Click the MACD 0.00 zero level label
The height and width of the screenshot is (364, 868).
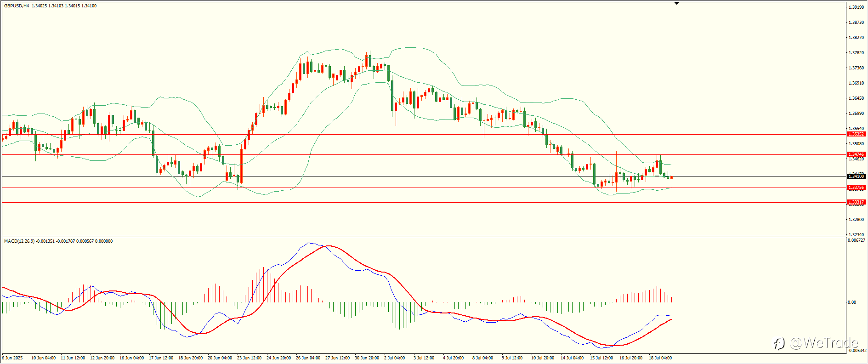point(852,302)
